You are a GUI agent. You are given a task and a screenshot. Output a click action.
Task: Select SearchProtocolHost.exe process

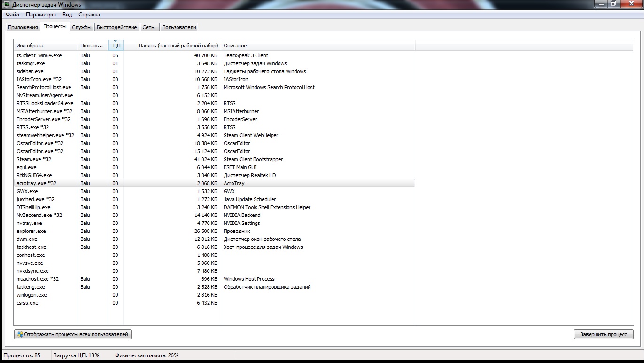pos(215,87)
